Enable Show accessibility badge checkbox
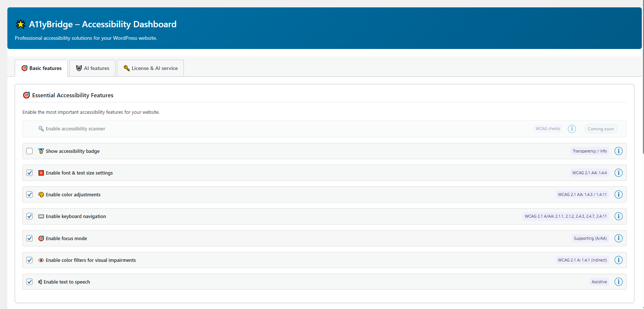This screenshot has width=644, height=309. coord(29,151)
